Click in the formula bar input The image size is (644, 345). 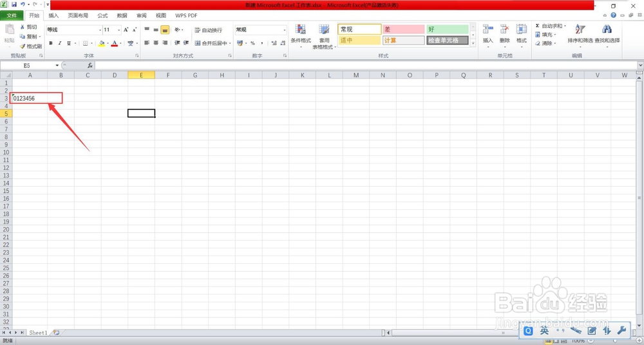pos(366,65)
